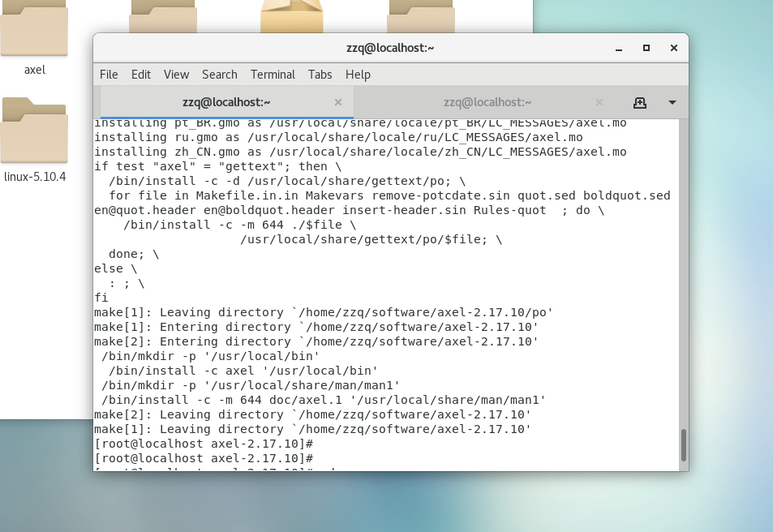The image size is (773, 532).
Task: Click the 'done; \' line
Action: point(134,254)
